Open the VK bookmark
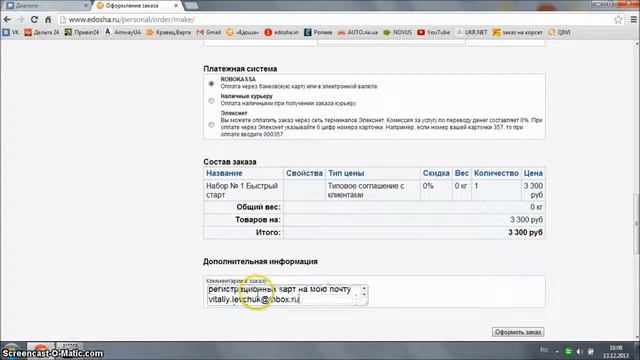The image size is (640, 360). pyautogui.click(x=11, y=32)
